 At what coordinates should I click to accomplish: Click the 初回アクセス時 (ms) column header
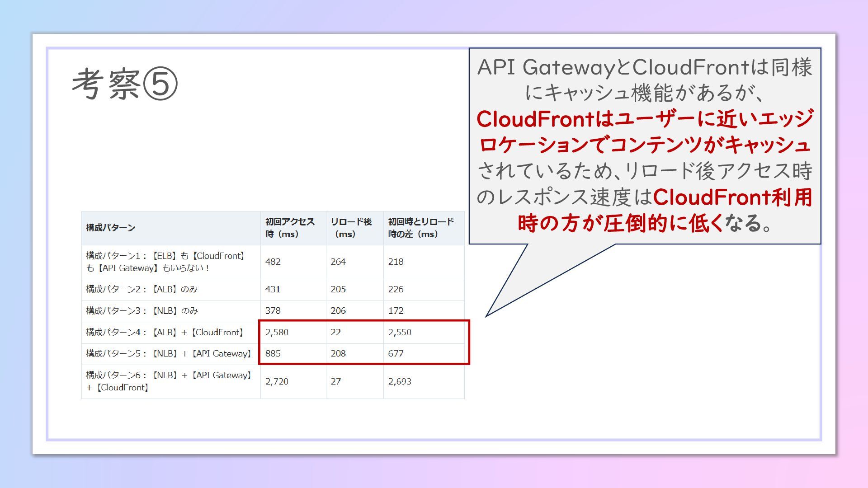(x=289, y=228)
